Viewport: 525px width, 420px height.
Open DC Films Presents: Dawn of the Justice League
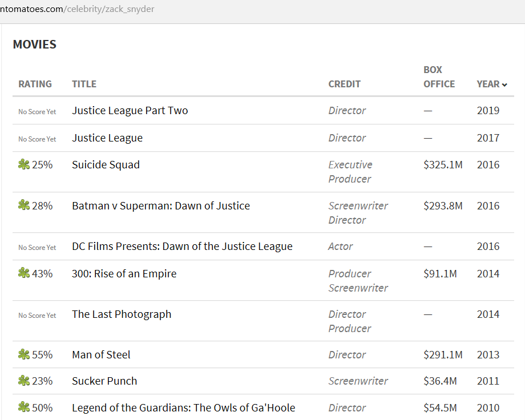(182, 246)
